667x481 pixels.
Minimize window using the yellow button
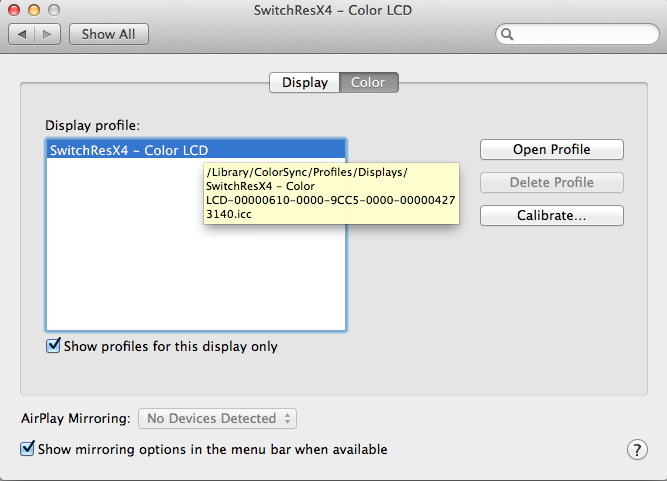pyautogui.click(x=34, y=10)
